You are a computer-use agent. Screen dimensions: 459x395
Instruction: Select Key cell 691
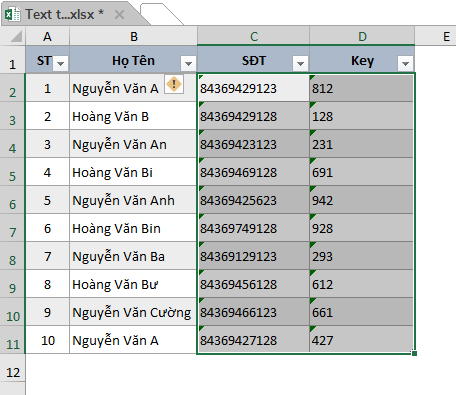coord(362,172)
